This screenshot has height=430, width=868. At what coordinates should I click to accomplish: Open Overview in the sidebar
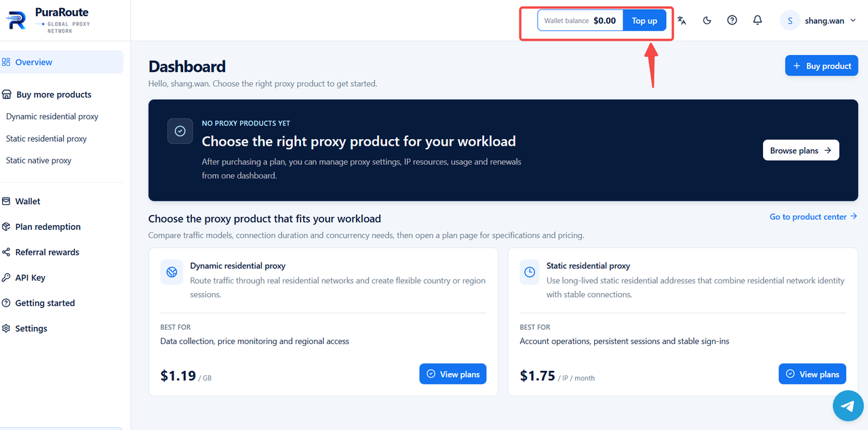point(61,62)
